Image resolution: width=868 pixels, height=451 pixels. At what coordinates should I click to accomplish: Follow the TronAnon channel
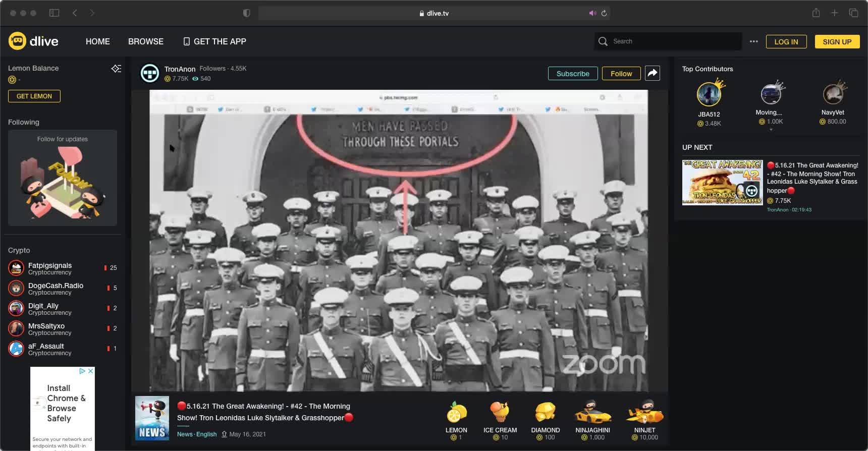[x=621, y=74]
